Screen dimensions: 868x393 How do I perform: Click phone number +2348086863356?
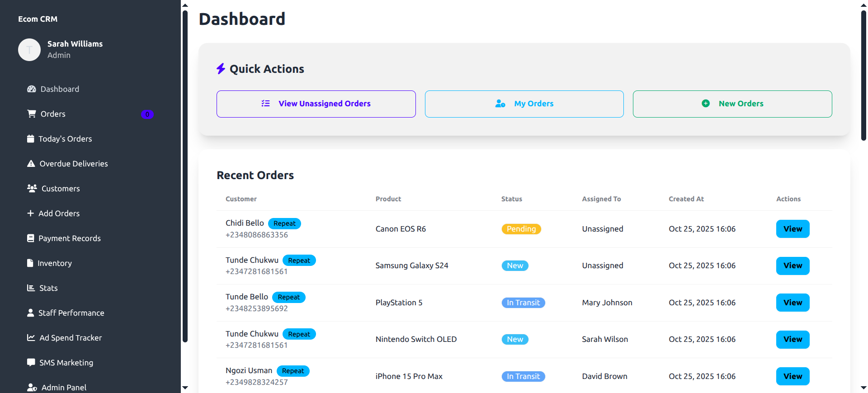pos(257,235)
